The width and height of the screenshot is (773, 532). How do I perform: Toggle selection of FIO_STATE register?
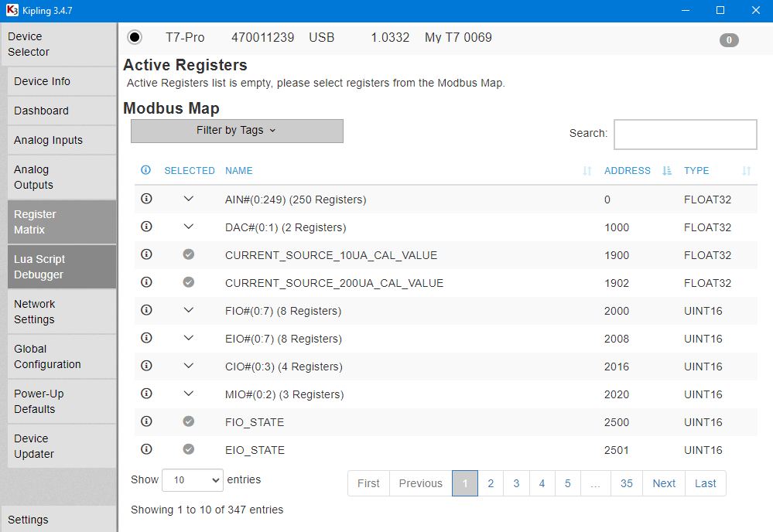pos(189,421)
